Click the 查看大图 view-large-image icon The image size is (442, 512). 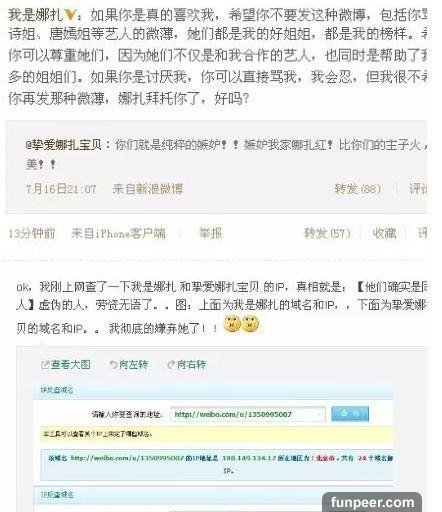click(x=45, y=365)
